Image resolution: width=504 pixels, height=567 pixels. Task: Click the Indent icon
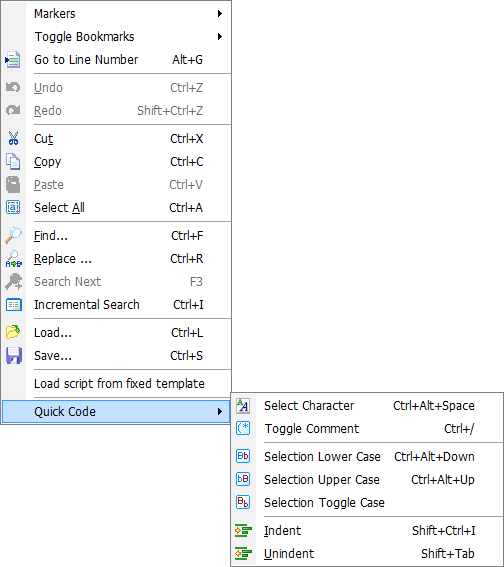tap(243, 530)
